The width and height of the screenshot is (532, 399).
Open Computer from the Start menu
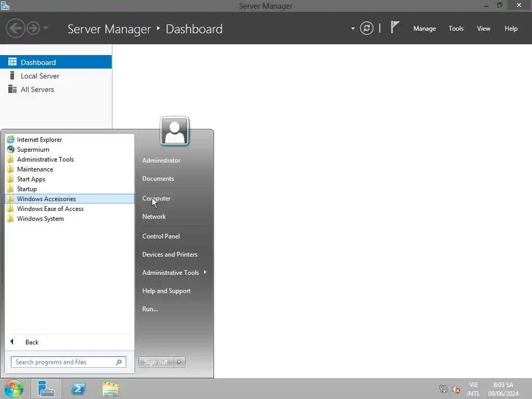pos(156,198)
